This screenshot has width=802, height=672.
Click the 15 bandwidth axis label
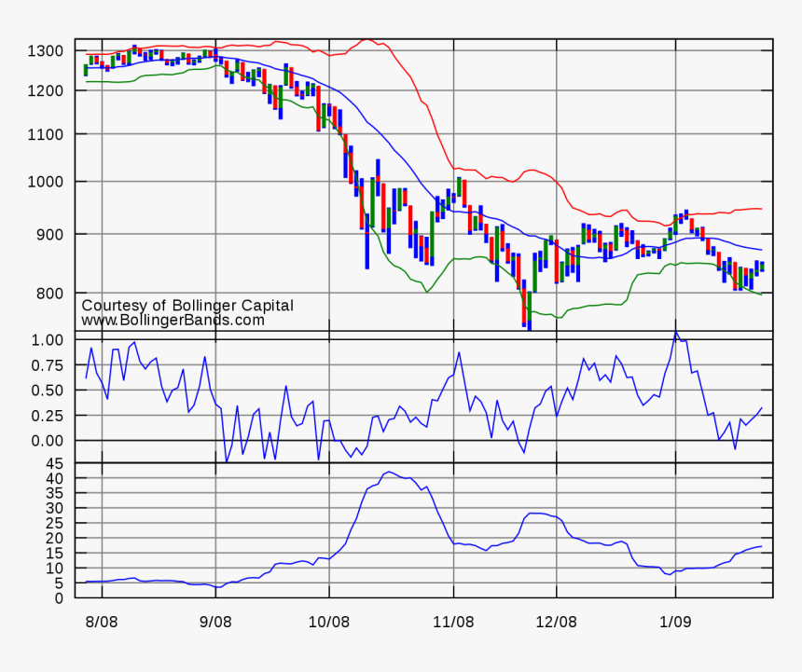click(x=54, y=554)
